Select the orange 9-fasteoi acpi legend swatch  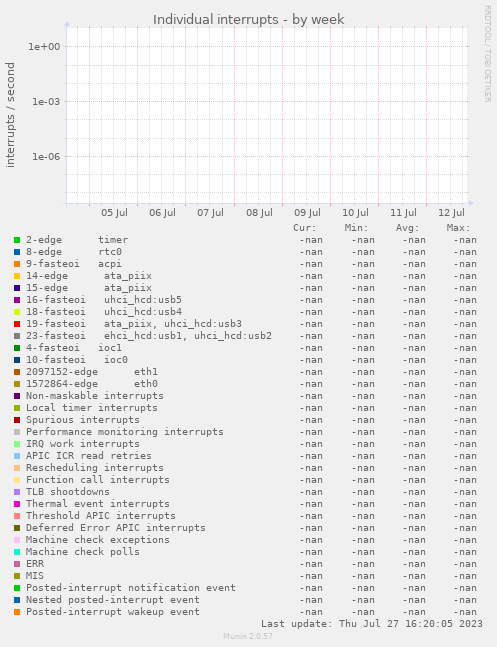[x=17, y=264]
